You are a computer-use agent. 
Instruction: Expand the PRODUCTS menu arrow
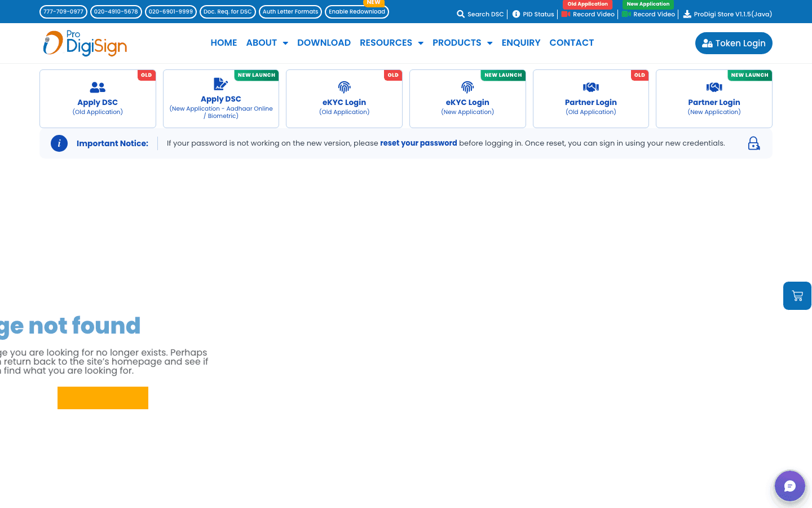point(490,43)
